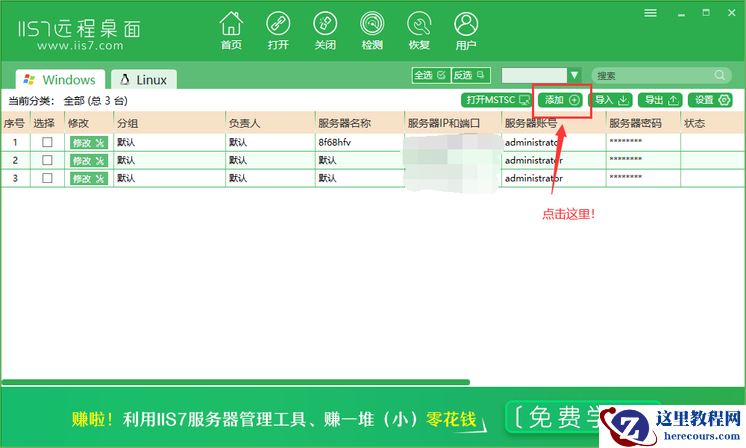Click 修改 button in row 1
746x448 pixels.
pos(88,143)
